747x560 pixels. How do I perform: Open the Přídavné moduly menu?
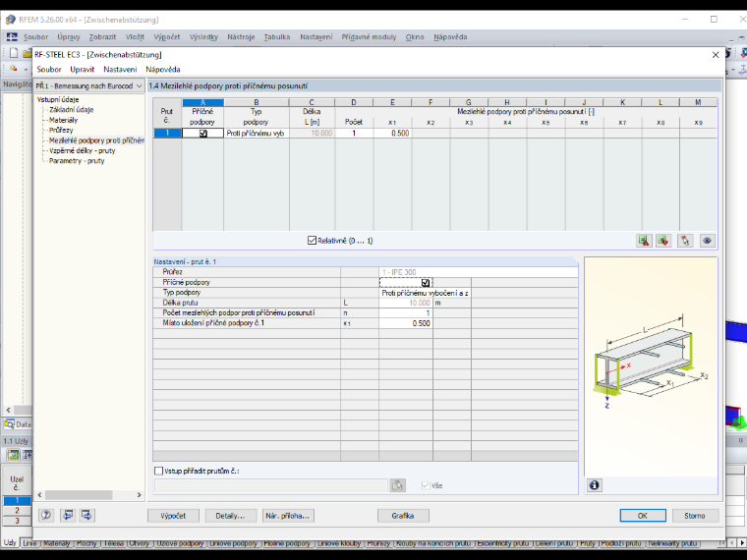pos(369,36)
